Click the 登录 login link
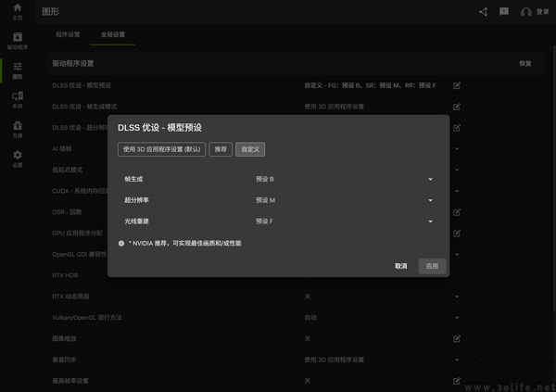 tap(542, 12)
